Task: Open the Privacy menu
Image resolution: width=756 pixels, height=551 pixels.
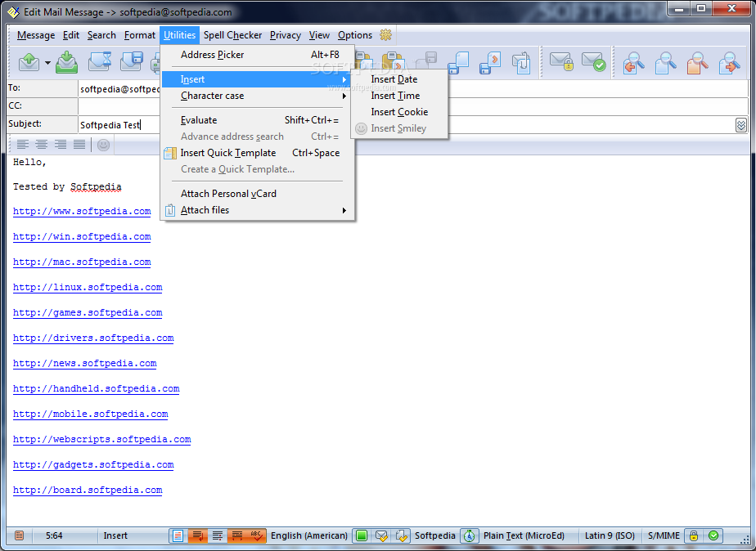Action: click(286, 35)
